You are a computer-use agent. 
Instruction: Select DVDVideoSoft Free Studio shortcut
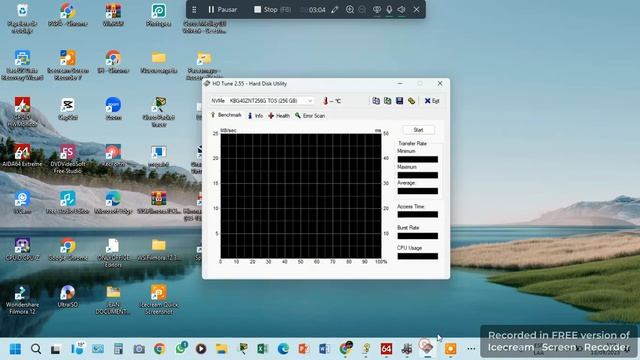click(x=68, y=158)
